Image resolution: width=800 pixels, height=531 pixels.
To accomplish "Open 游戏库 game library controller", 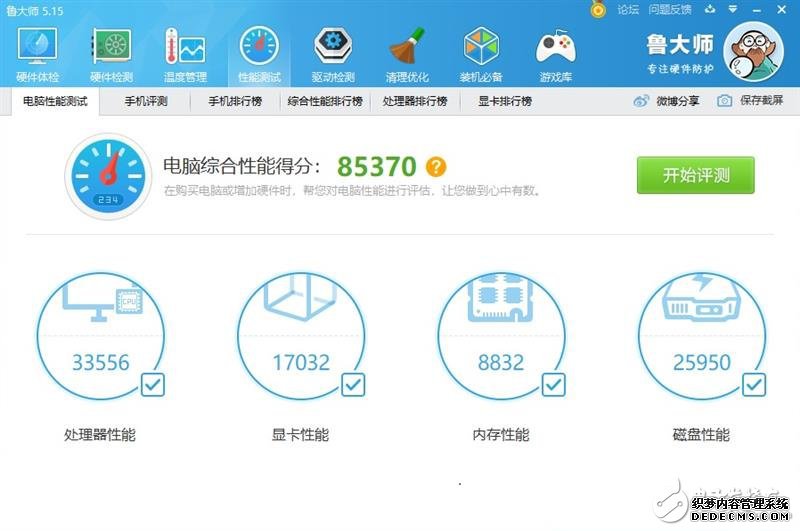I will [555, 55].
